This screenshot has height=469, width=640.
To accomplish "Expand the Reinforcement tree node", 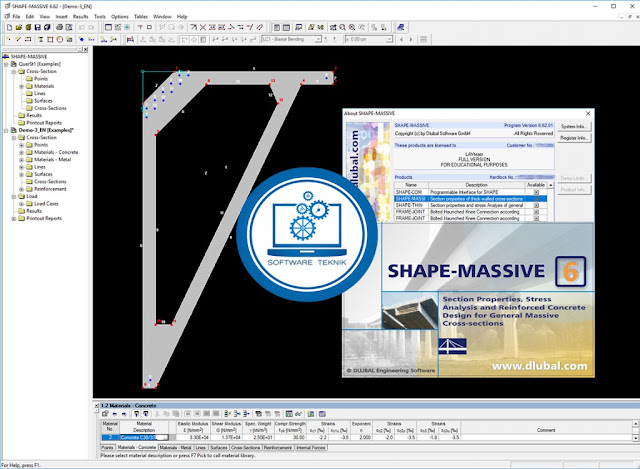I will pyautogui.click(x=22, y=189).
